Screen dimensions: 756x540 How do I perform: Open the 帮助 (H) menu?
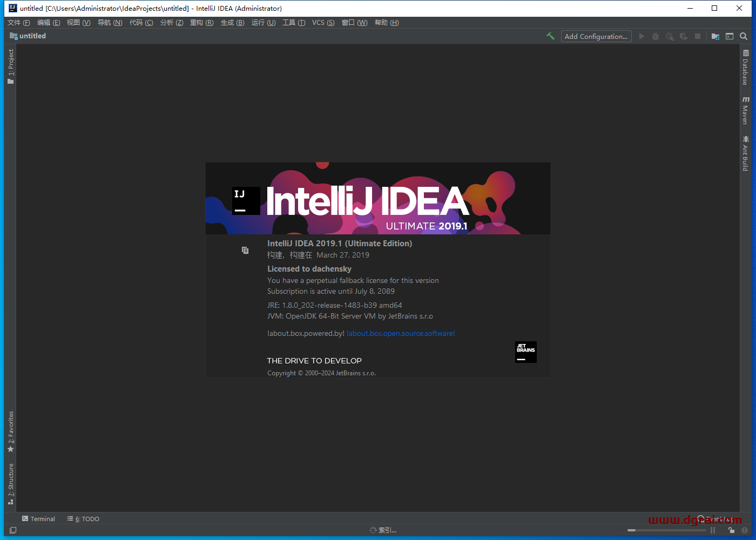click(x=387, y=22)
